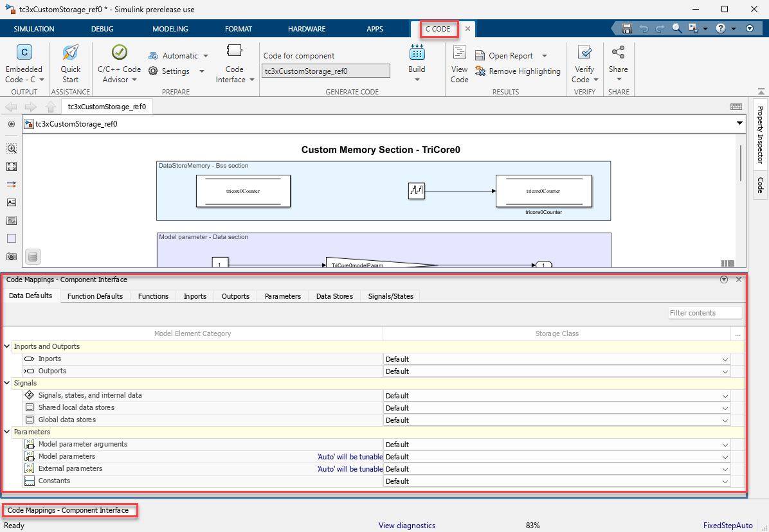Switch to the Function Defaults tab

95,296
